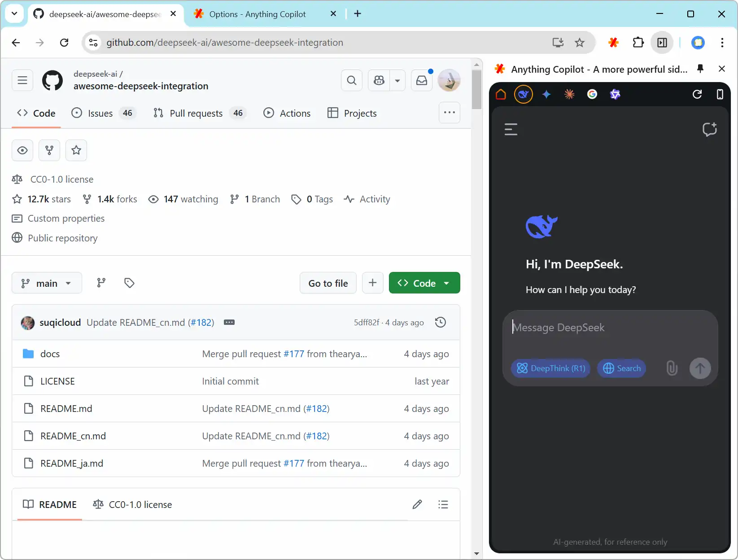Open DeepSeek in the Copilot sidebar
The image size is (738, 560).
[x=523, y=94]
